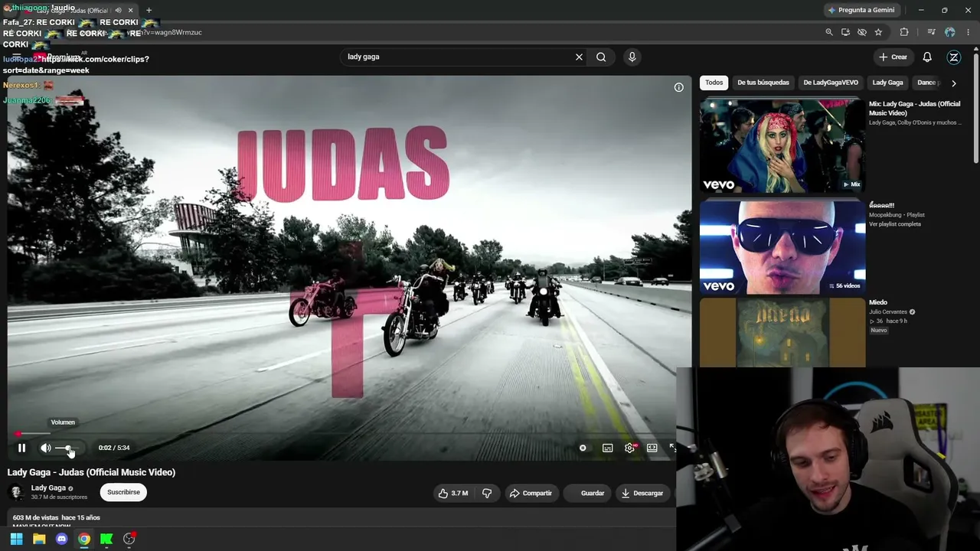Mute the video with the speaker icon
The image size is (980, 551).
(x=46, y=448)
